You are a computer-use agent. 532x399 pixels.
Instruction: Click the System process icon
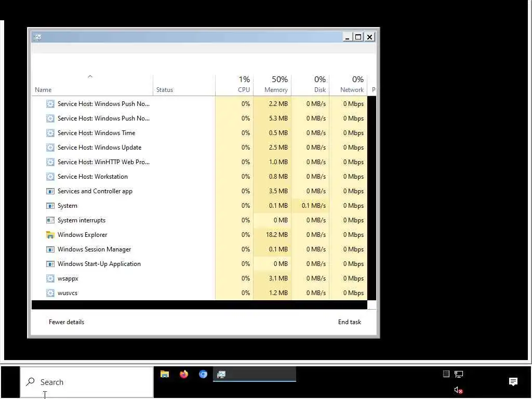click(50, 206)
